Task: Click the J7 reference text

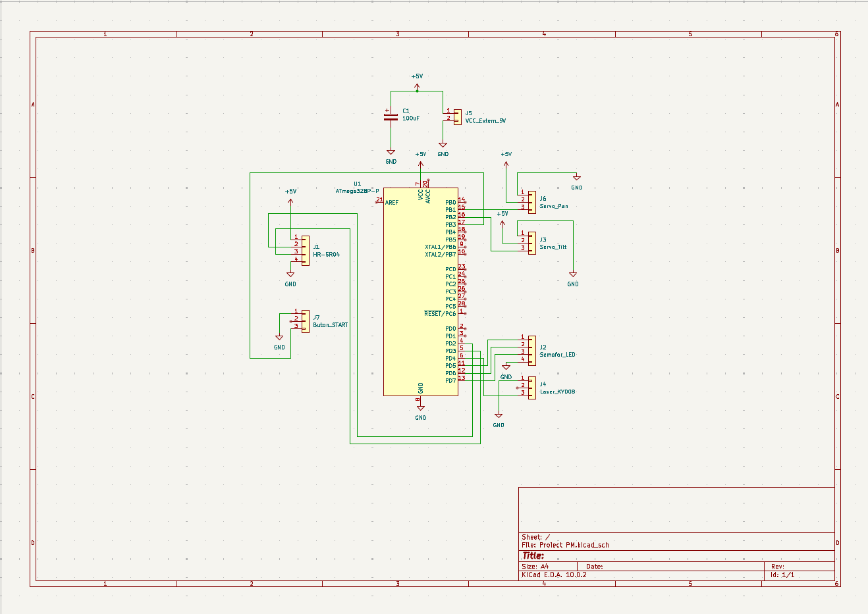Action: click(x=316, y=317)
